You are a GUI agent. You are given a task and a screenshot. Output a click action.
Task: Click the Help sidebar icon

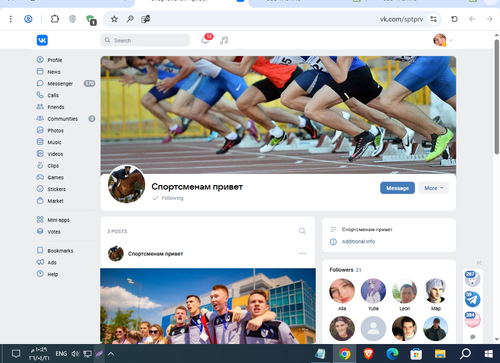[40, 274]
